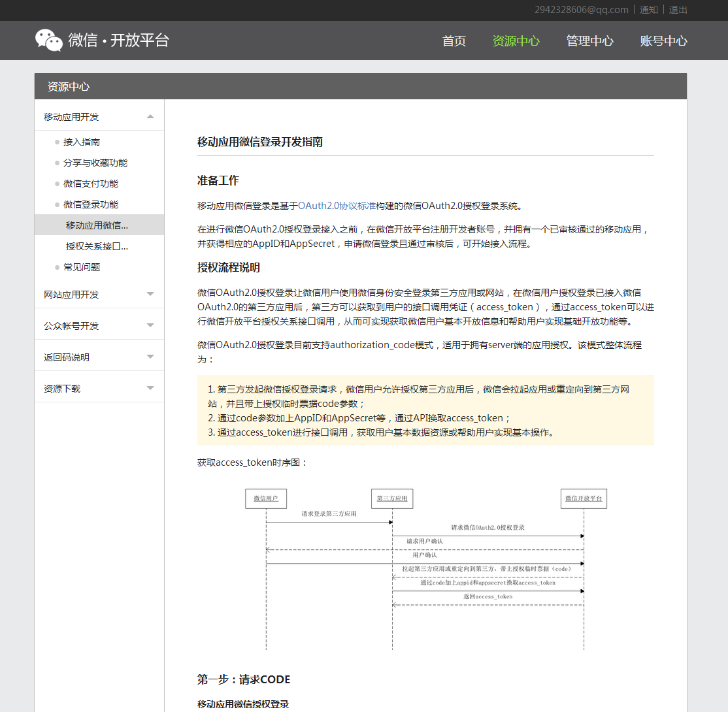Open the 通知 notifications link
The image size is (728, 712).
coord(649,10)
